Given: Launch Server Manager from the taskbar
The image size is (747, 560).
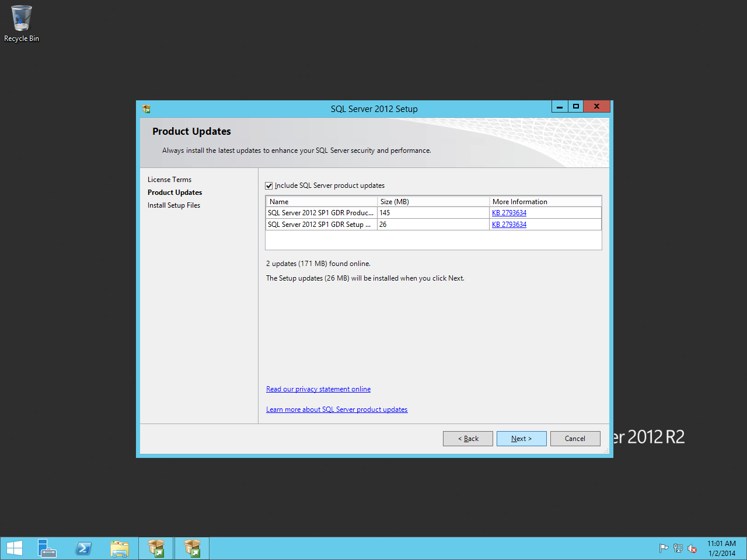Looking at the screenshot, I should (x=47, y=548).
